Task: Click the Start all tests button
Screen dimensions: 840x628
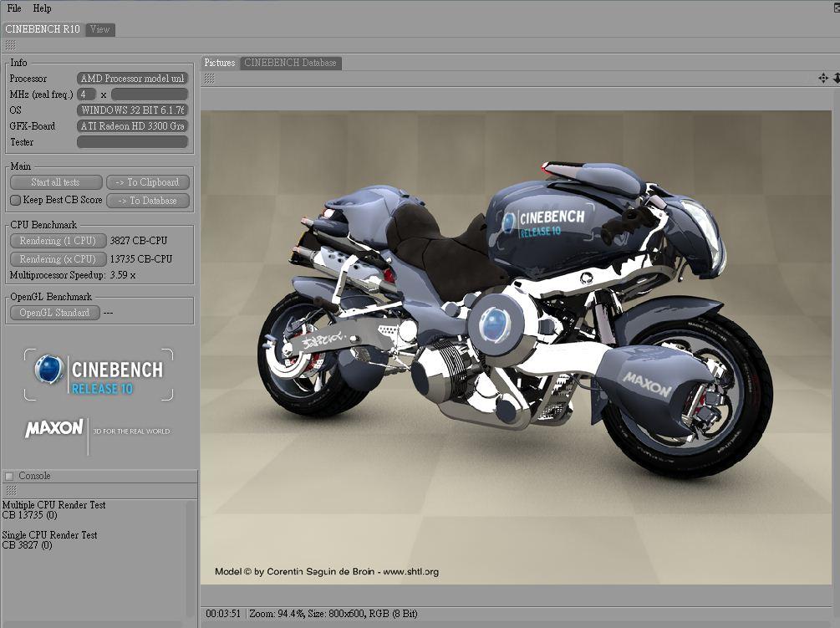Action: [56, 182]
